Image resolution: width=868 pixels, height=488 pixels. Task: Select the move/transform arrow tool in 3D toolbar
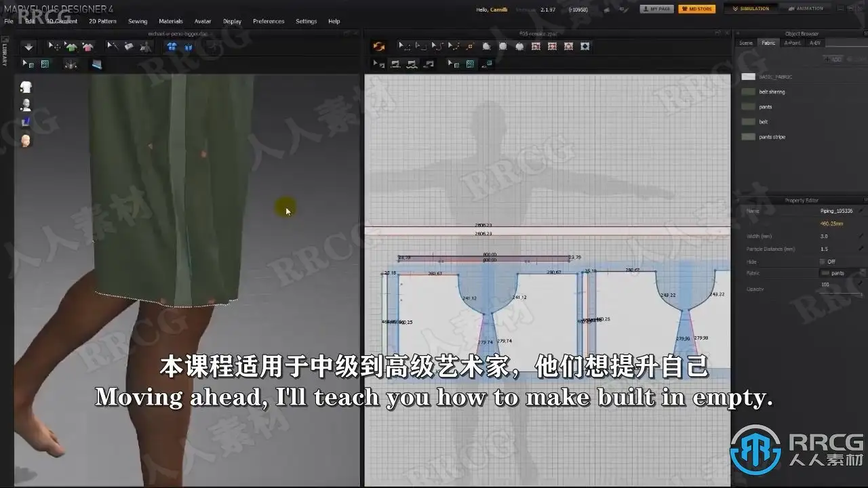[x=54, y=47]
